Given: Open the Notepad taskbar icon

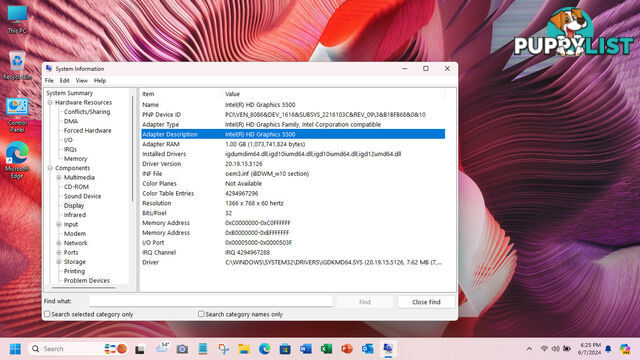Looking at the screenshot, I should click(203, 349).
